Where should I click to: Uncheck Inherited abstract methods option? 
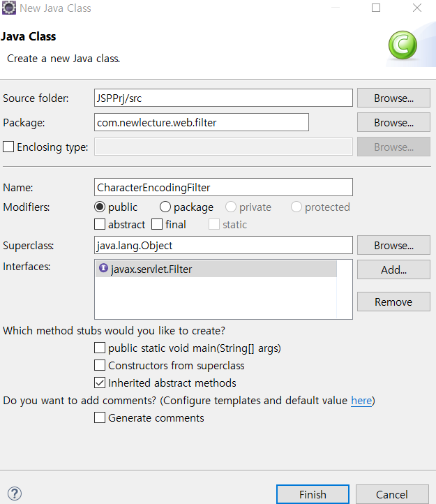point(100,383)
